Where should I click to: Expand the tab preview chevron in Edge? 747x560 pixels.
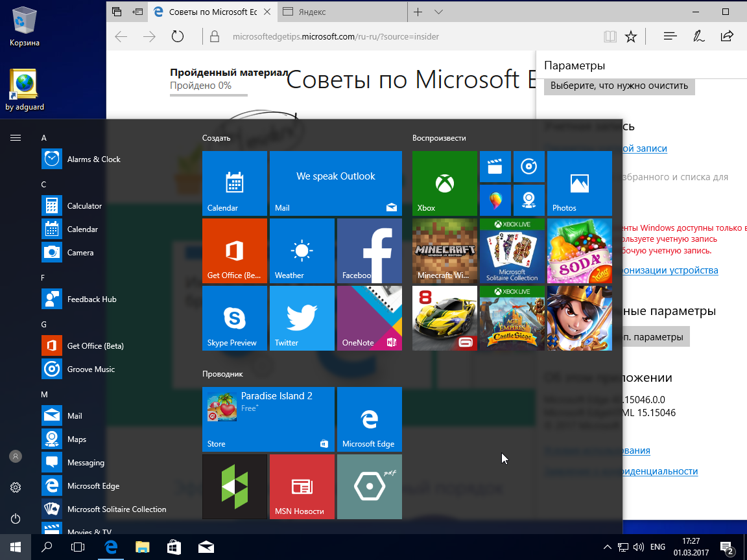point(439,12)
